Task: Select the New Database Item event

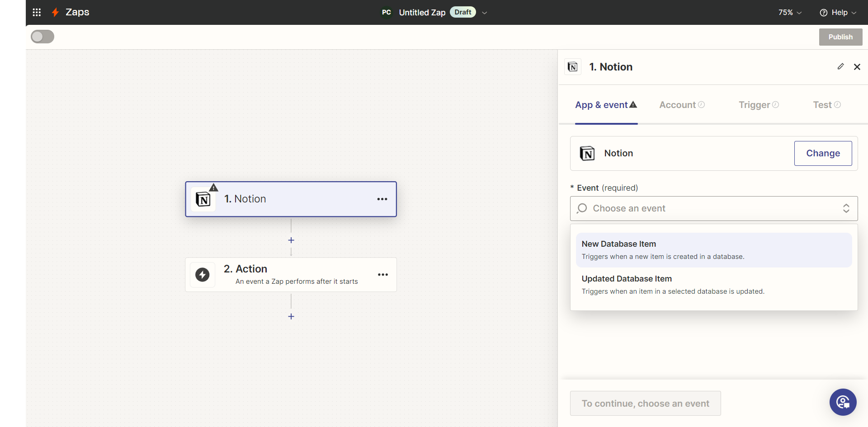Action: (714, 250)
